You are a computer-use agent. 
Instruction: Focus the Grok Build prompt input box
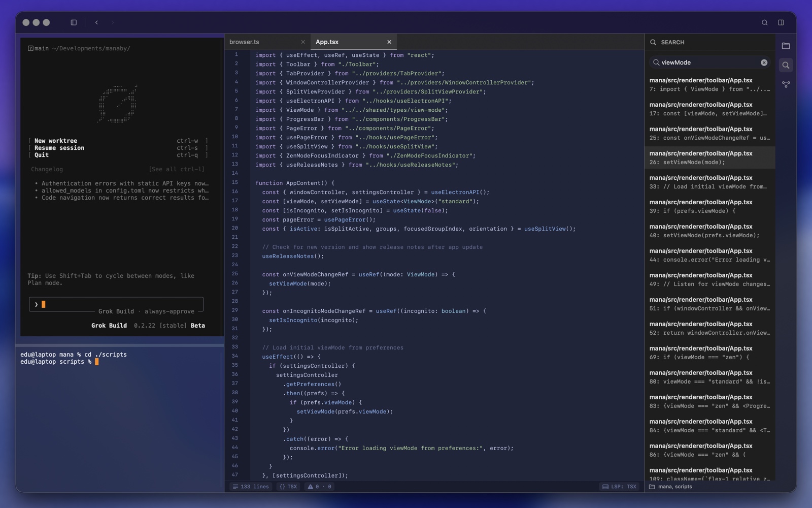coord(116,304)
